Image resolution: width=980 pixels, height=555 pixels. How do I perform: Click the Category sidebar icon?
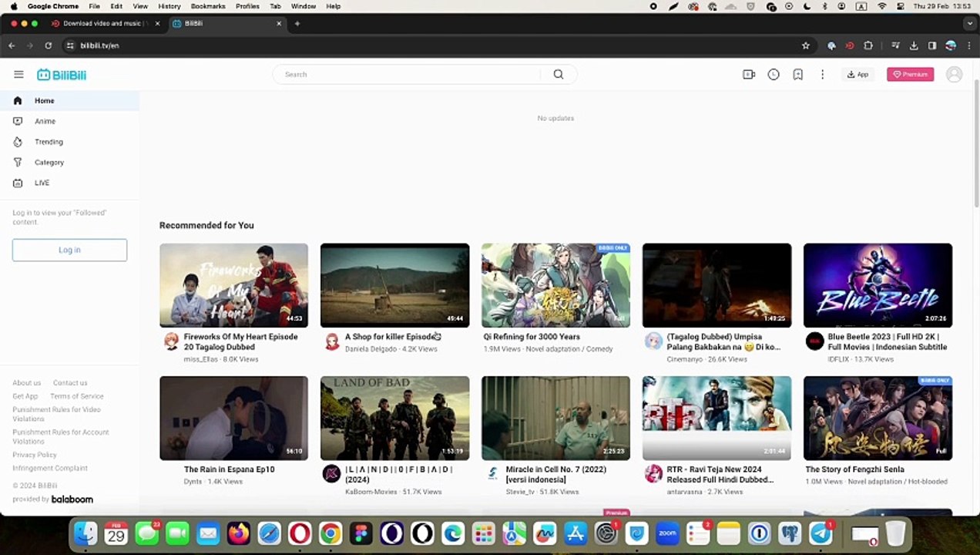point(18,163)
